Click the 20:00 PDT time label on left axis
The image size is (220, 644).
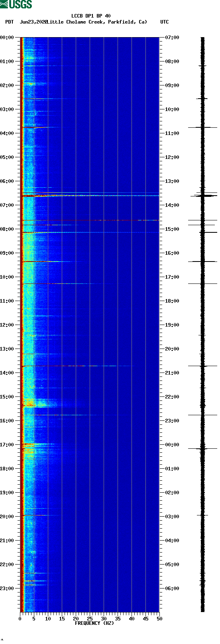click(x=7, y=517)
